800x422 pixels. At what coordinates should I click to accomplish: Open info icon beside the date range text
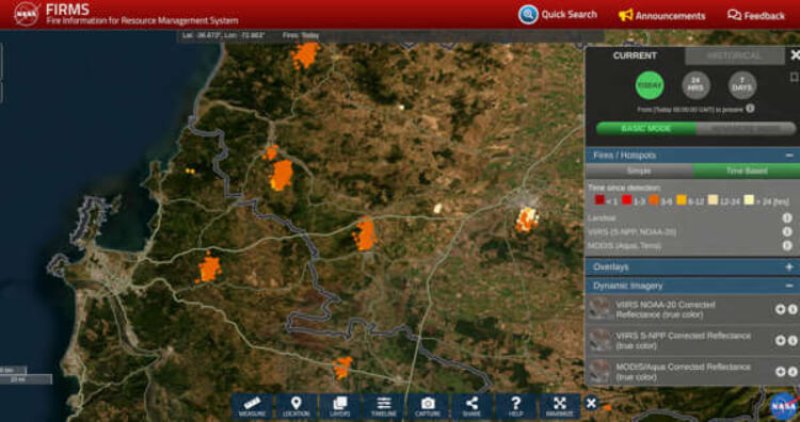pos(750,109)
